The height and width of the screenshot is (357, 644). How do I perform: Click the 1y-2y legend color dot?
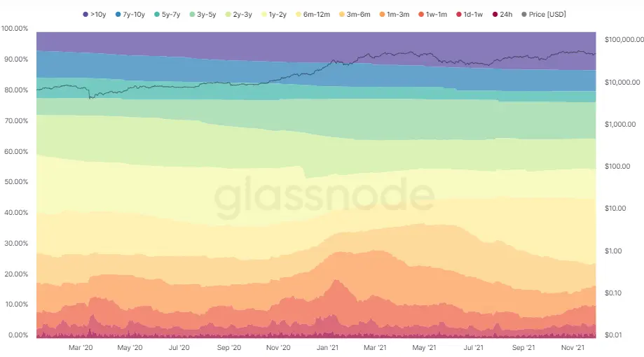[x=264, y=15]
